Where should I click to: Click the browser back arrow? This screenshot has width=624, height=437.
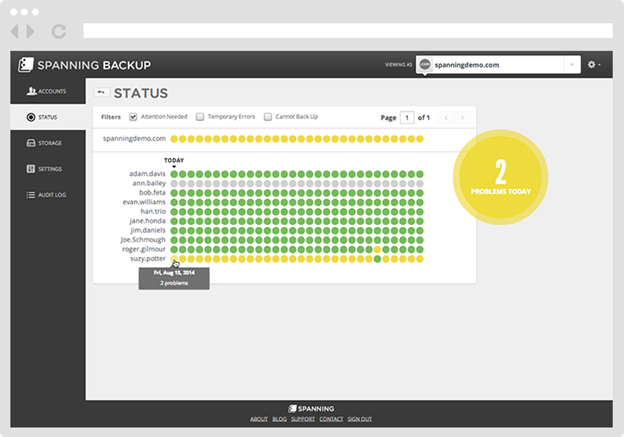15,31
